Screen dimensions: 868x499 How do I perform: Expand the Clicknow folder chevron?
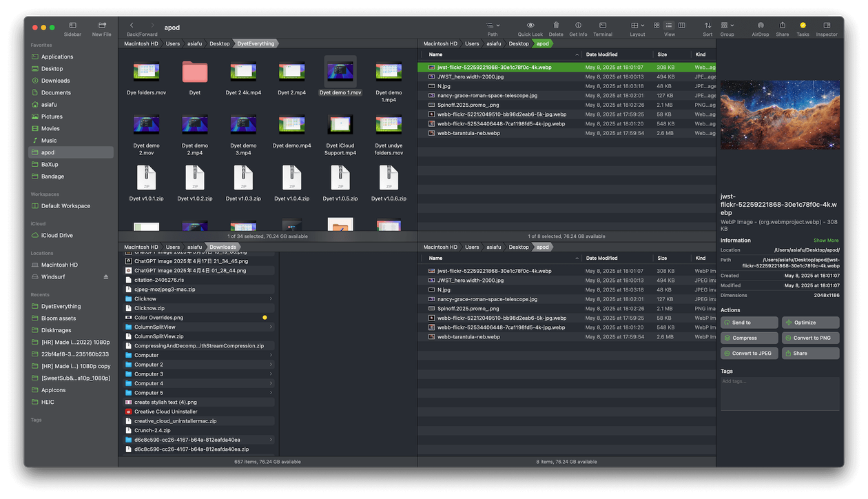point(271,299)
